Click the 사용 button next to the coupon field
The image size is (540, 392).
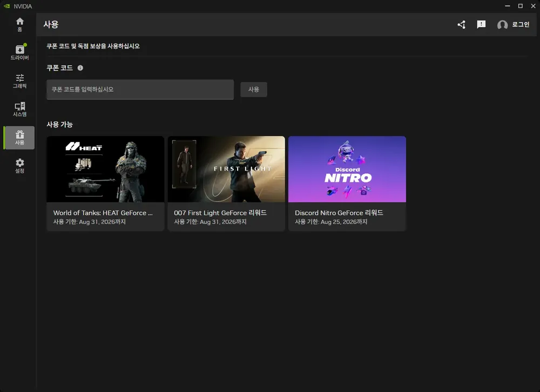(x=253, y=89)
